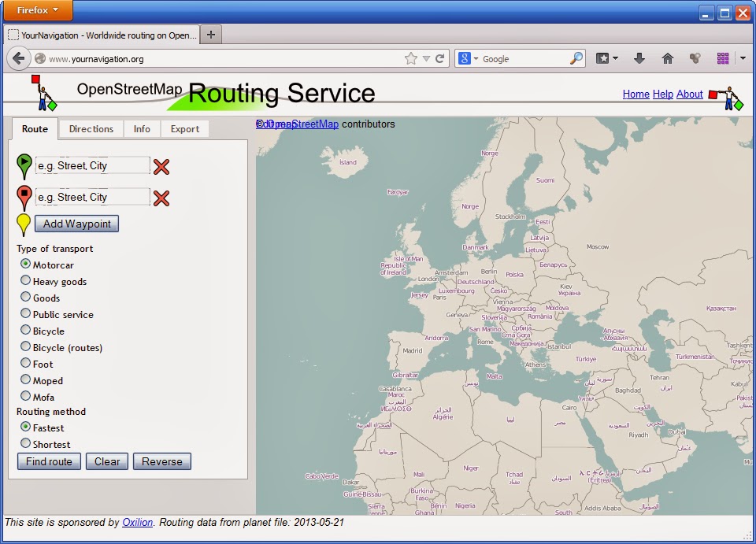Screen dimensions: 756x544
Task: Open the downloads arrow icon
Action: point(639,59)
